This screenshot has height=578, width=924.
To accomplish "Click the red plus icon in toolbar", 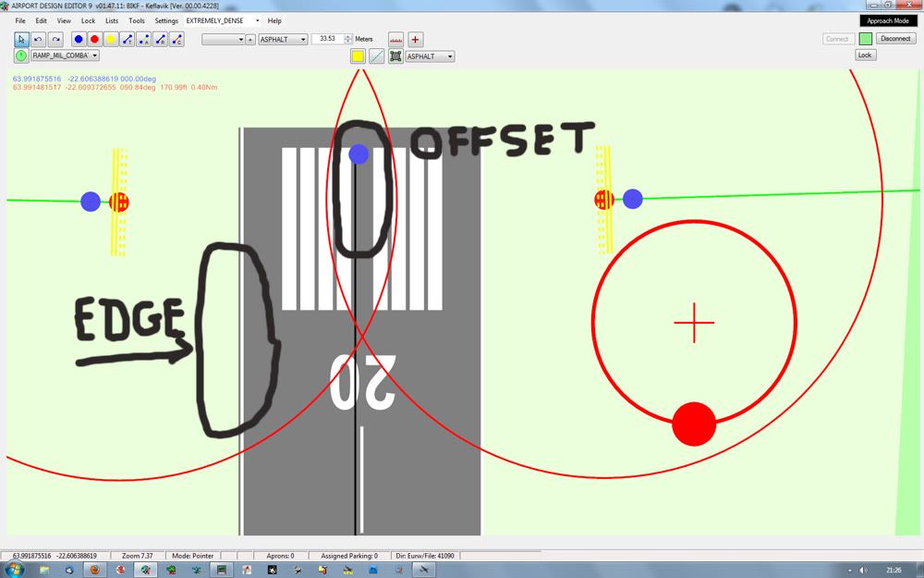I will click(x=415, y=39).
